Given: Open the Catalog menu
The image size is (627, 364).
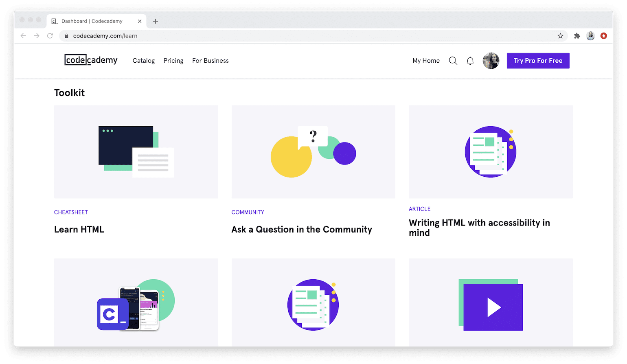Looking at the screenshot, I should pos(143,60).
